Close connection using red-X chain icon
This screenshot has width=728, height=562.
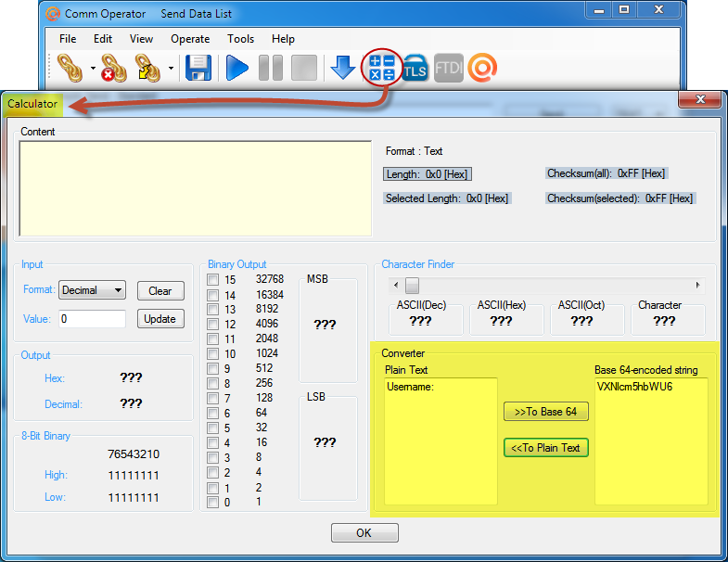pos(114,68)
